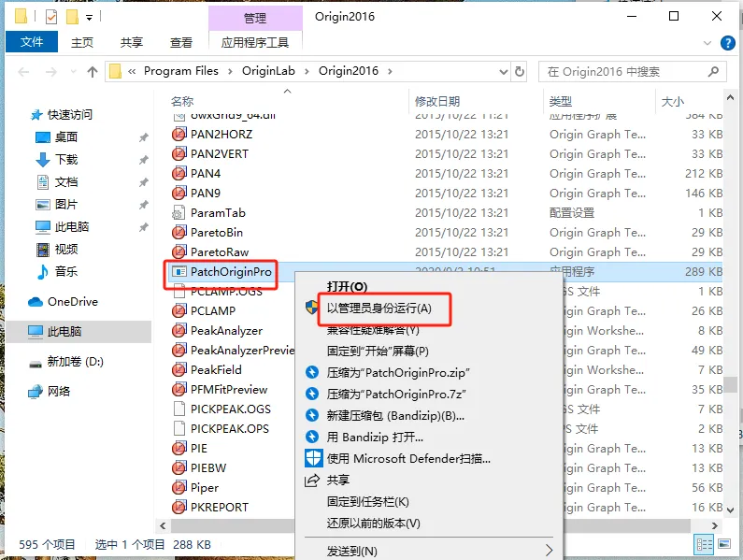Click the search magnifier icon
The image size is (743, 560).
713,72
